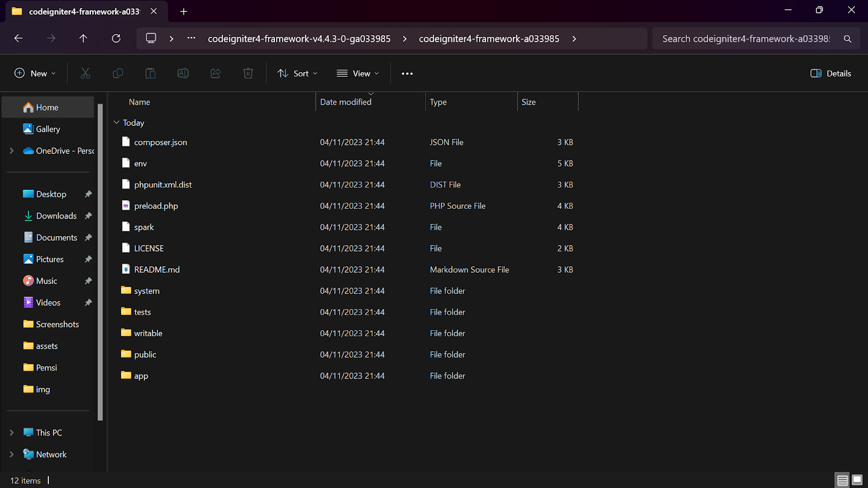868x488 pixels.
Task: Unpin Pictures using its pin icon
Action: tap(88, 259)
